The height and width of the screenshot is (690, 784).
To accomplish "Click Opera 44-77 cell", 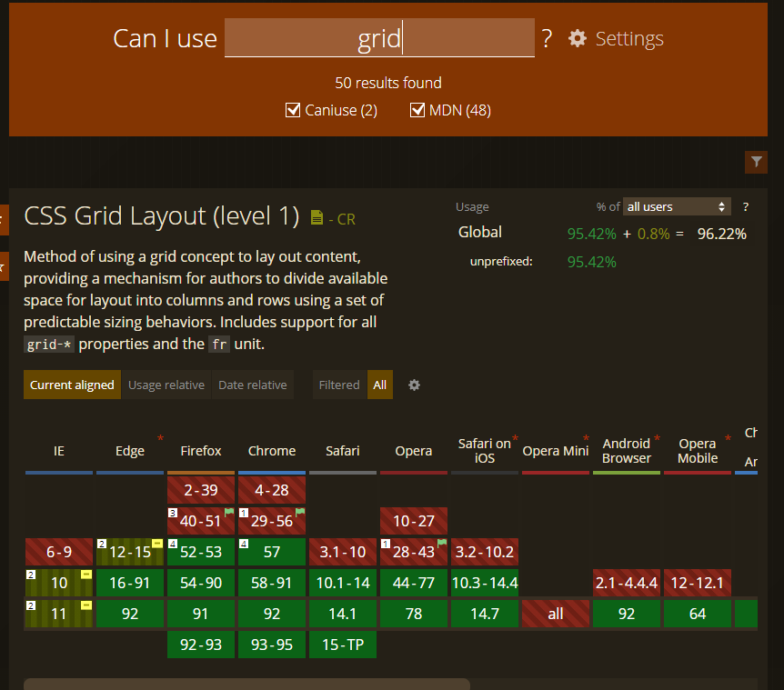I will [x=414, y=583].
